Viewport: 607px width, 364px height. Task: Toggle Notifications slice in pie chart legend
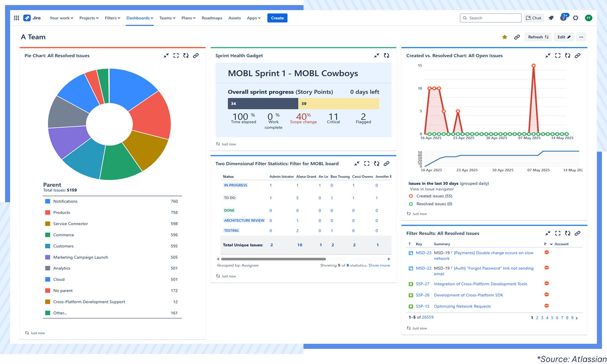[65, 201]
